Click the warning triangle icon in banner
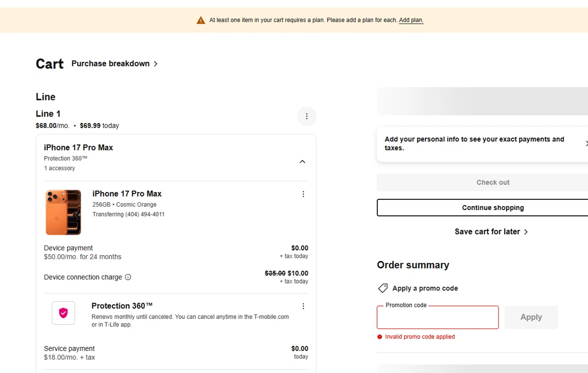588x373 pixels. pyautogui.click(x=201, y=20)
